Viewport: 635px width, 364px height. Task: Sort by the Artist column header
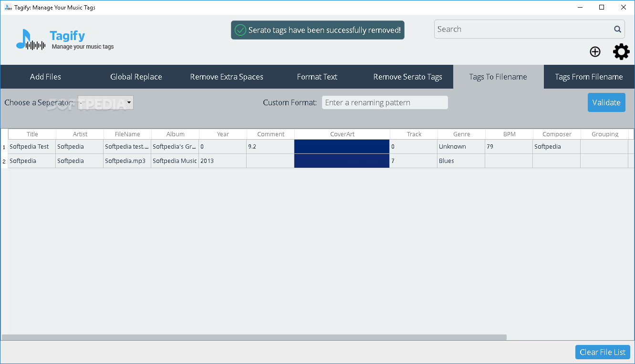(80, 134)
